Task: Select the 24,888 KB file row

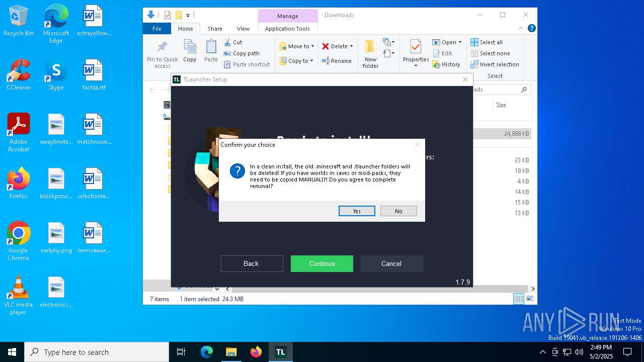Action: [502, 134]
